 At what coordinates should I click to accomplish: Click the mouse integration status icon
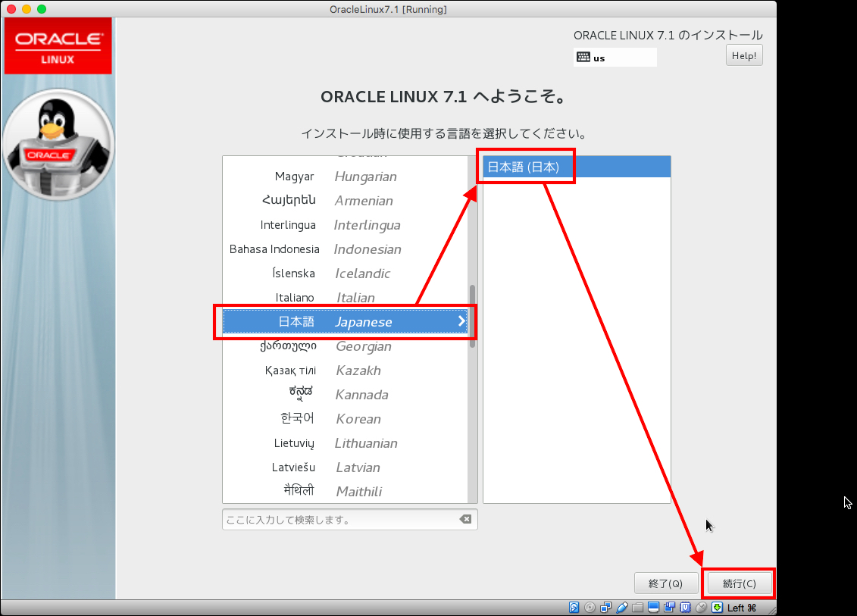(701, 608)
